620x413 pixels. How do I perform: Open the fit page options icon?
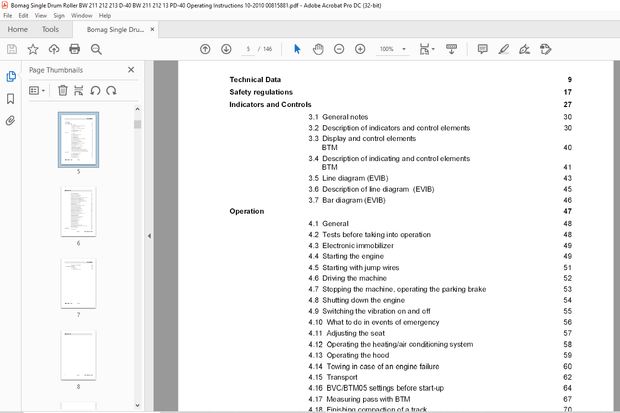point(427,49)
